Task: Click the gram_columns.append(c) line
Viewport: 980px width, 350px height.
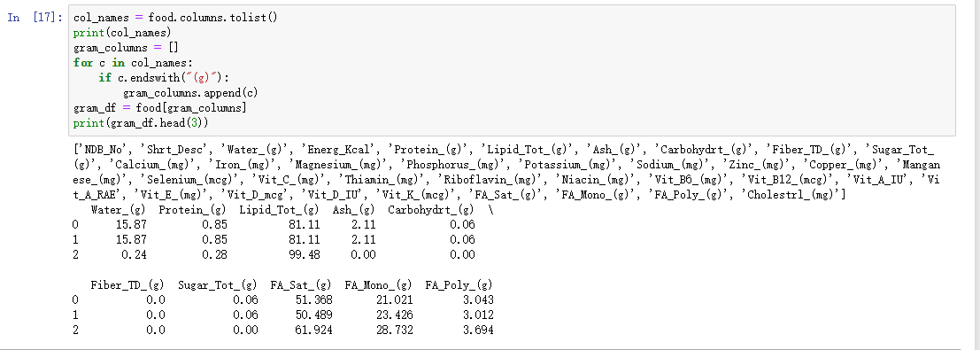Action: click(x=190, y=93)
